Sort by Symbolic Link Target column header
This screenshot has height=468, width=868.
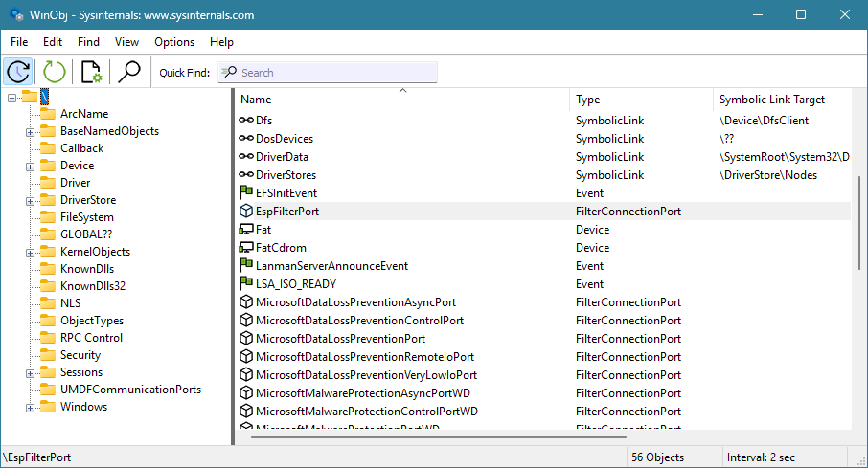[x=782, y=99]
